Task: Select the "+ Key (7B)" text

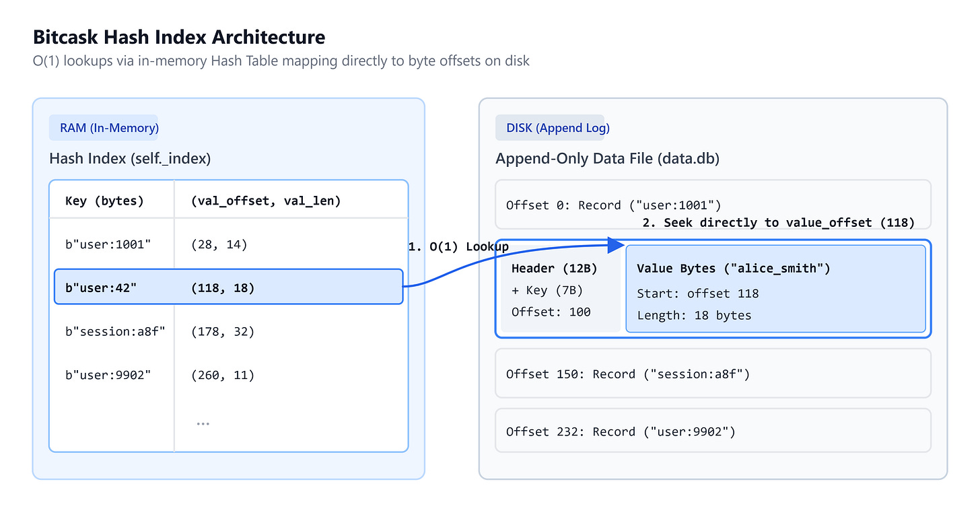Action: pyautogui.click(x=547, y=290)
